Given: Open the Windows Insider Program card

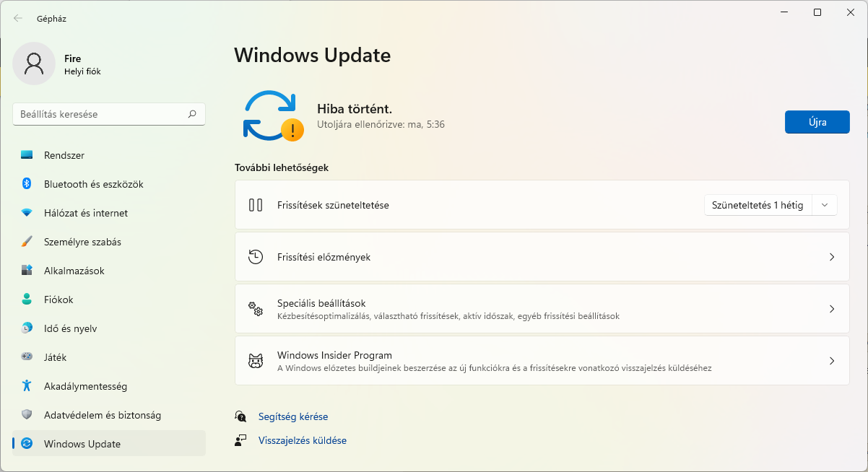Looking at the screenshot, I should pyautogui.click(x=542, y=361).
